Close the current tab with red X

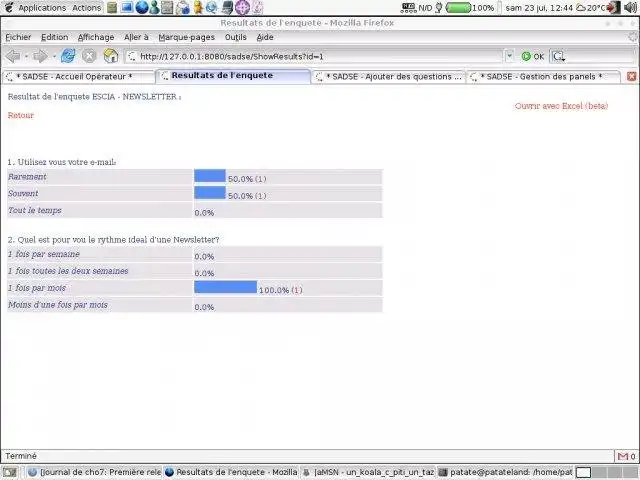pos(631,76)
